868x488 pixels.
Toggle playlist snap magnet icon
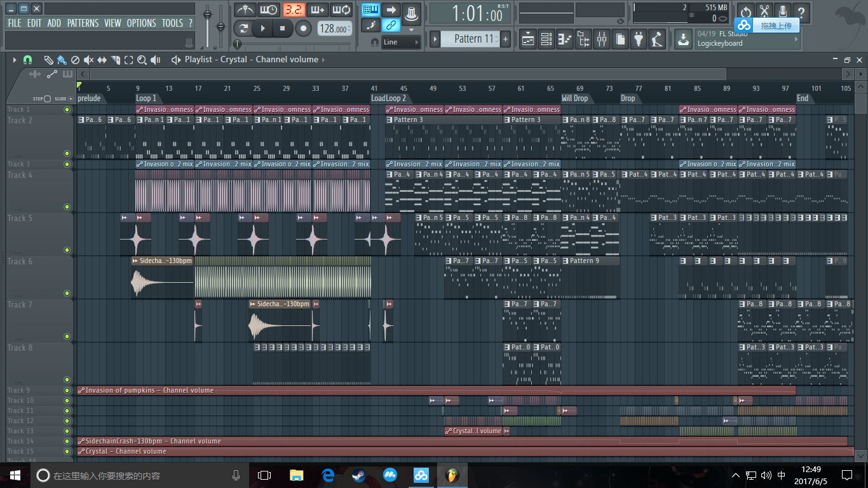click(x=27, y=60)
